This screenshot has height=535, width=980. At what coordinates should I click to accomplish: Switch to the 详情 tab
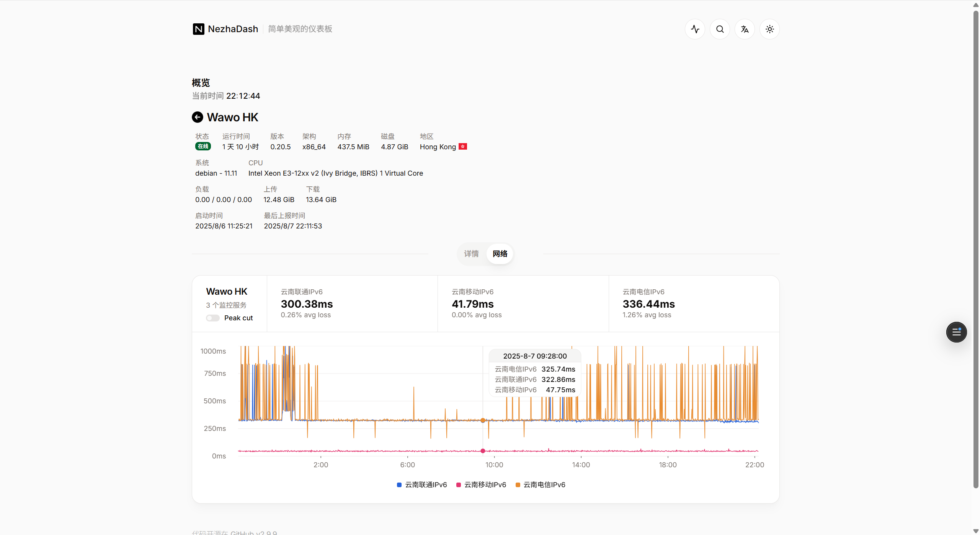(471, 254)
